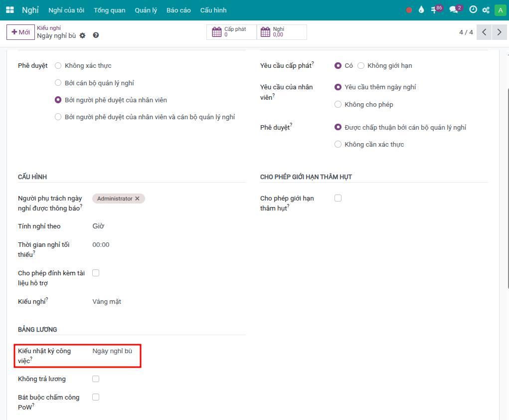Click the Mới button
This screenshot has width=509, height=420.
point(21,32)
